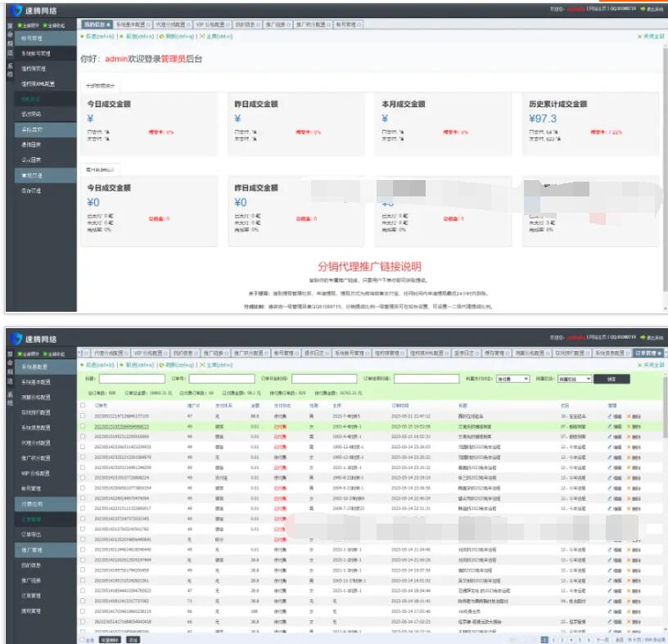Click the 退出系统 logout icon in top panel
The width and height of the screenshot is (668, 644).
643,9
